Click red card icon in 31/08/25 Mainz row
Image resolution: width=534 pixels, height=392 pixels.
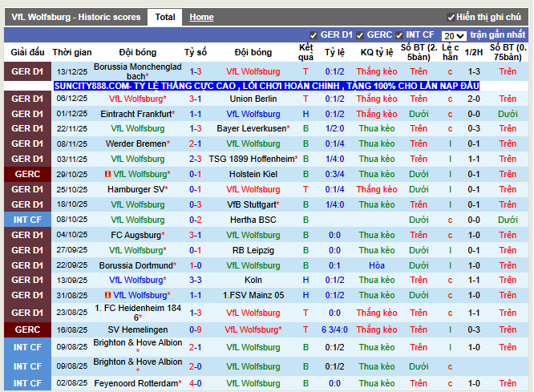coord(107,295)
